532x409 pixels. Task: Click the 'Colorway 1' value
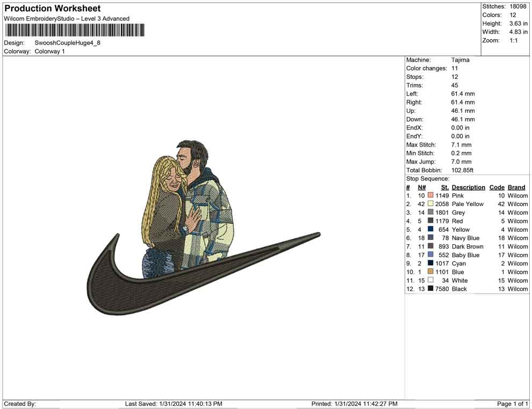[x=49, y=52]
